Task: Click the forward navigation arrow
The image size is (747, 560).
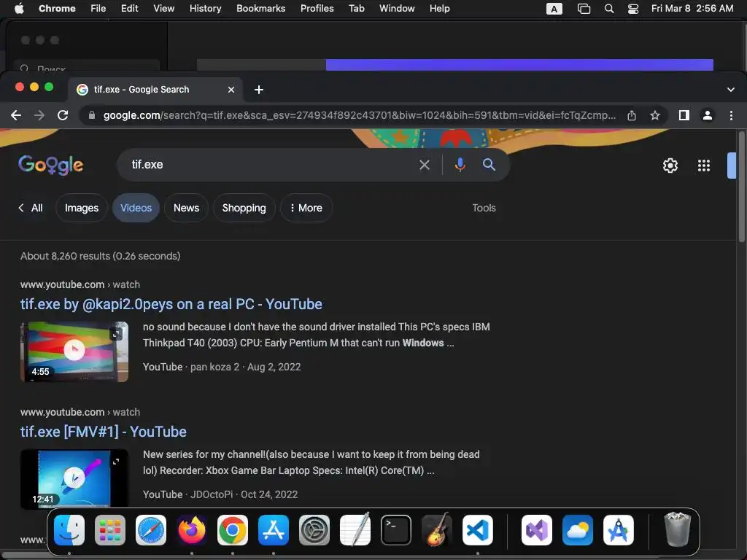Action: click(x=39, y=115)
